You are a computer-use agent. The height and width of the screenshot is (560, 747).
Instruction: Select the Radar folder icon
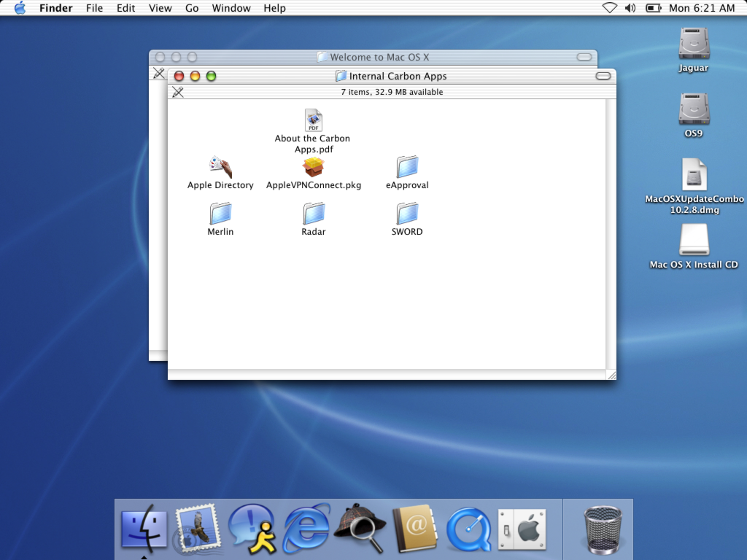tap(314, 214)
